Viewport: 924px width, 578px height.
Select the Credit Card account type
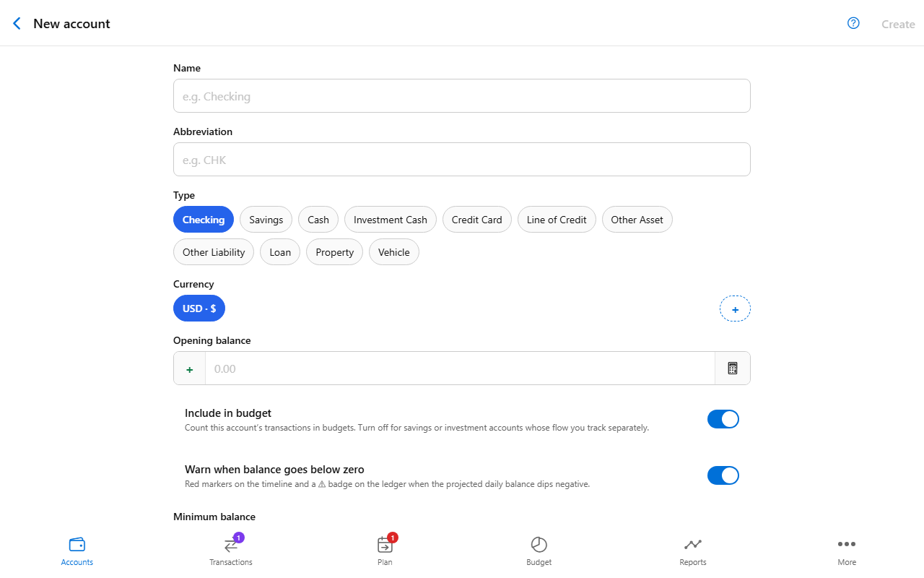coord(477,220)
